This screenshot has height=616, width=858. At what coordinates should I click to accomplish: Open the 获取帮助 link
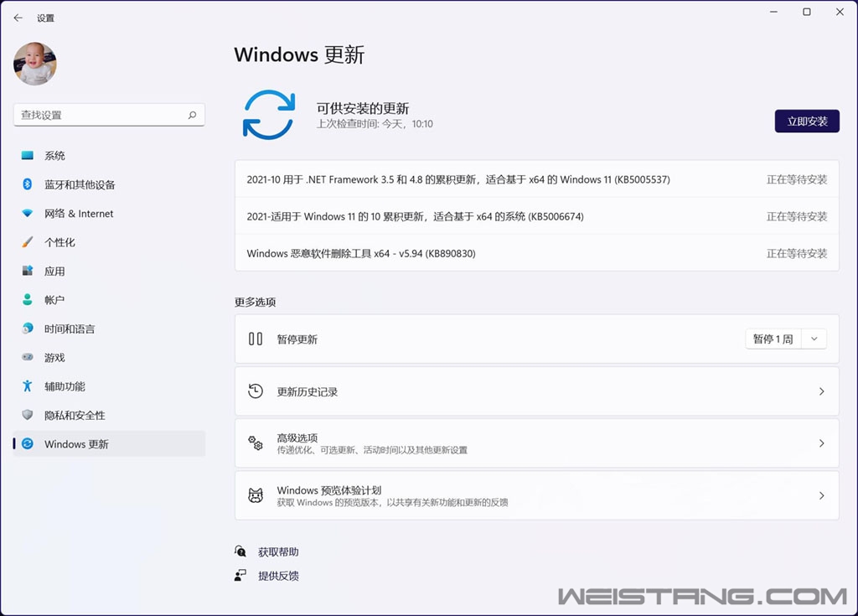click(278, 552)
